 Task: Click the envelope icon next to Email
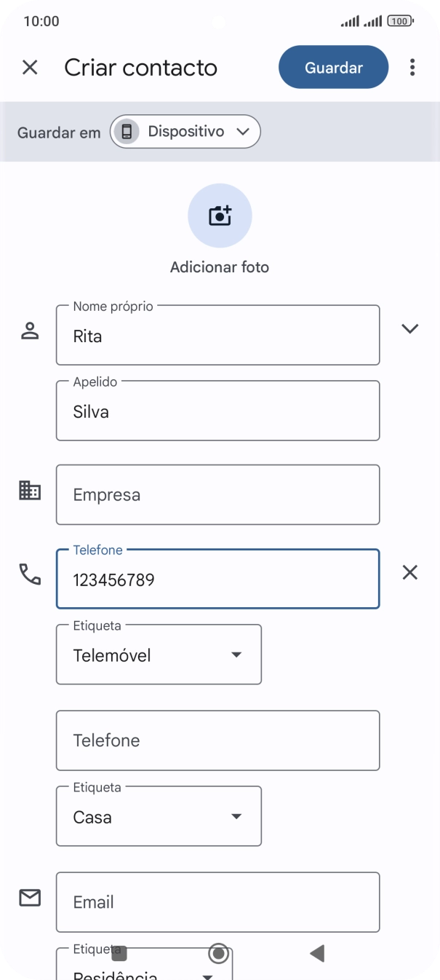(x=30, y=898)
